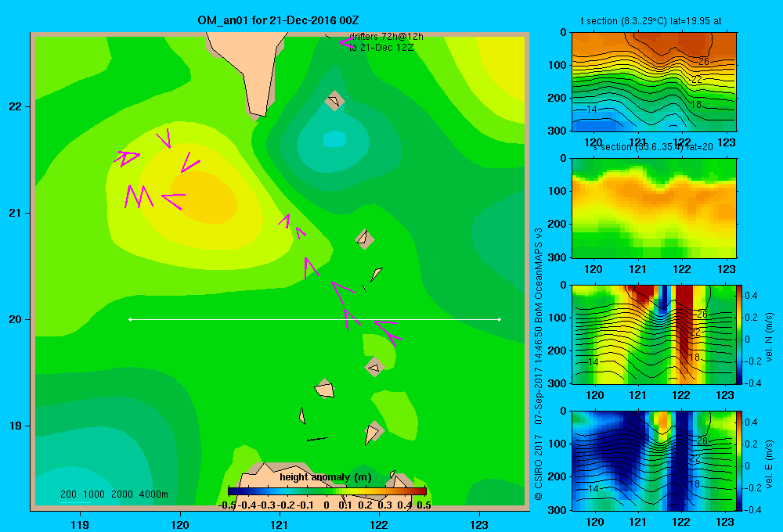Image resolution: width=783 pixels, height=532 pixels.
Task: Click the title "OM_an01 for 21-Dec-2016 00Z"
Action: pos(278,20)
